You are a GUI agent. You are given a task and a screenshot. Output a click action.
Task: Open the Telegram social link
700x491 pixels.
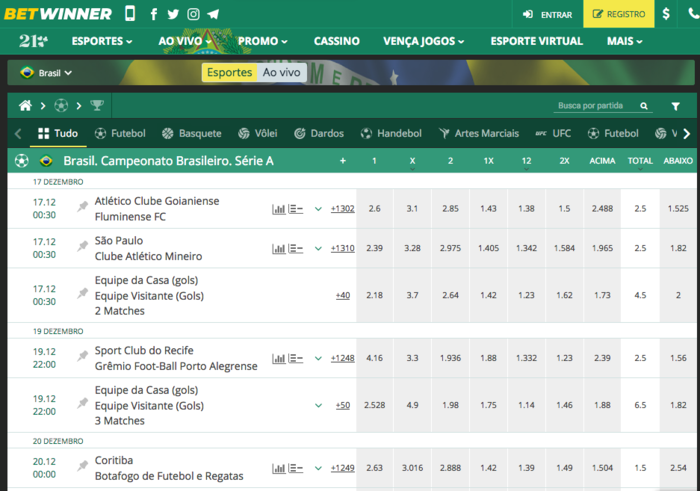pyautogui.click(x=213, y=15)
